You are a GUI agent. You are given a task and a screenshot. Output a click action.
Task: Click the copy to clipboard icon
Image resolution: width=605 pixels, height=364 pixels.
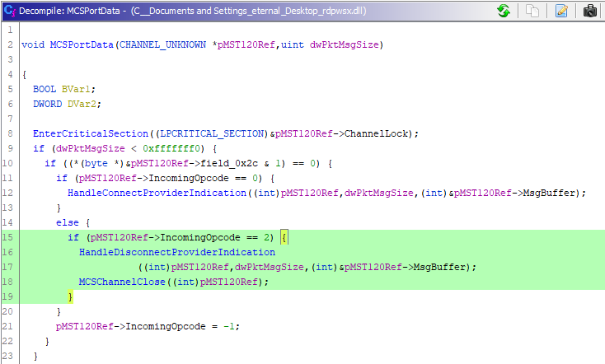tap(532, 11)
